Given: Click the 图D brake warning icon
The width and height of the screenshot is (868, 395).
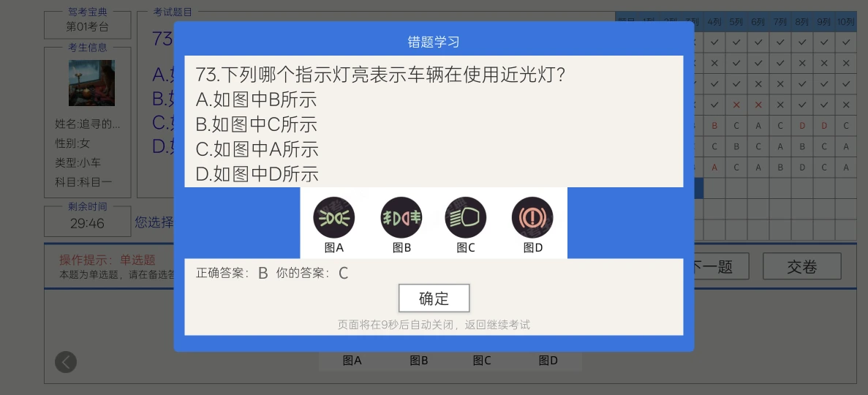Looking at the screenshot, I should [532, 218].
